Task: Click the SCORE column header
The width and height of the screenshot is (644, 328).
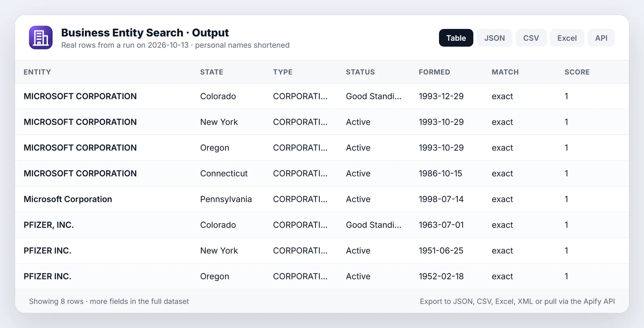Action: click(577, 72)
